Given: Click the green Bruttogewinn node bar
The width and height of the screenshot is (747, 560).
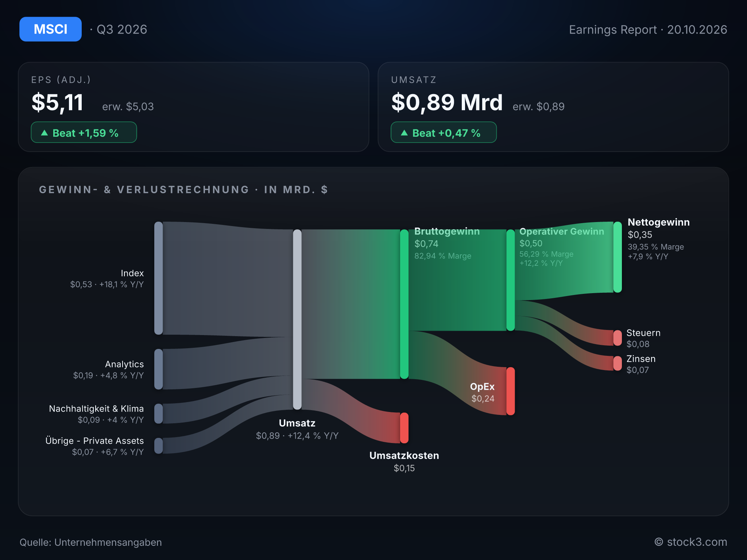Looking at the screenshot, I should point(404,304).
